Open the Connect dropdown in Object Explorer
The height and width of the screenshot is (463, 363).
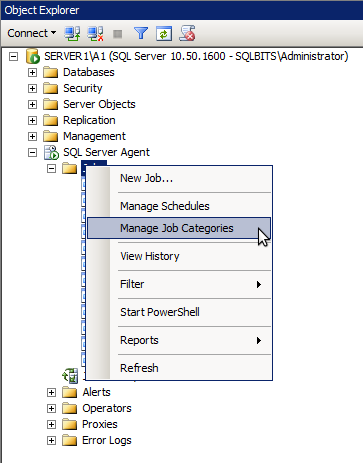pos(32,33)
